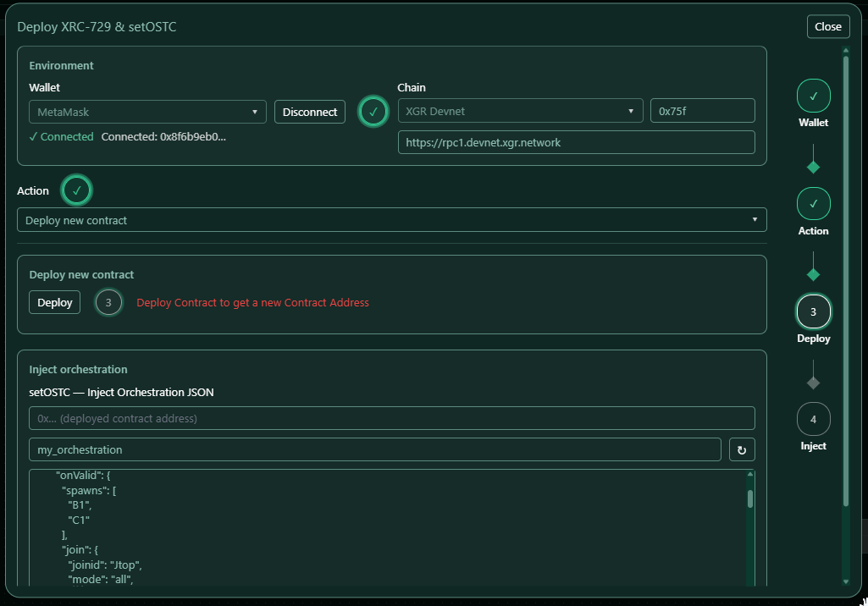Viewport: 868px width, 606px height.
Task: Click the "mode": "all" line in JSON
Action: pyautogui.click(x=101, y=580)
